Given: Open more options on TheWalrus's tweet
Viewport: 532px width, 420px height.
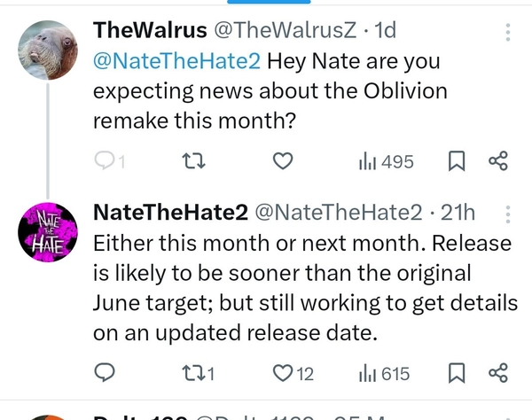Looking at the screenshot, I should coord(508,33).
